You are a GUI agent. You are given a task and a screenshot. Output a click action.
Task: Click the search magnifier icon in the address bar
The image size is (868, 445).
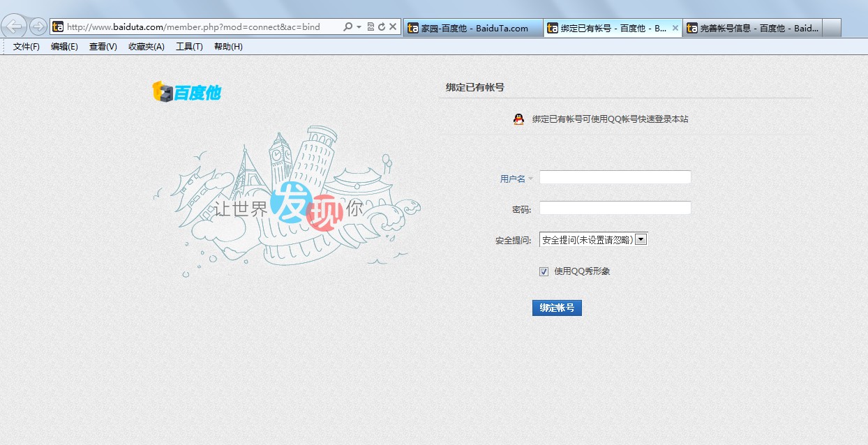tap(348, 27)
